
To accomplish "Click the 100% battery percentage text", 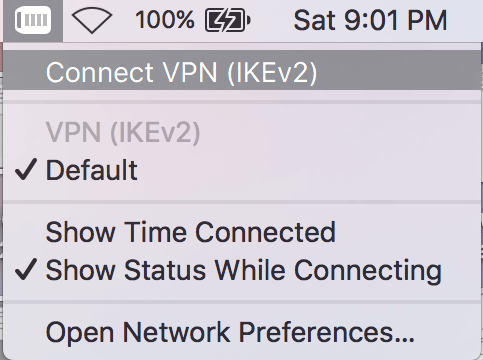I will tap(165, 20).
